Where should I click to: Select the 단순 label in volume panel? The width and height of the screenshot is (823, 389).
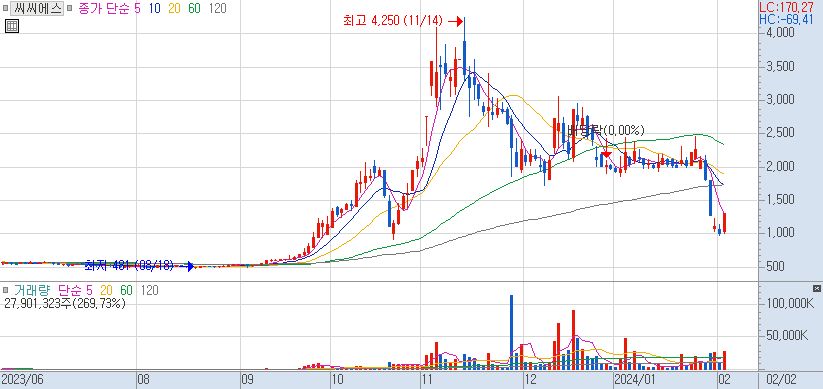(x=69, y=290)
